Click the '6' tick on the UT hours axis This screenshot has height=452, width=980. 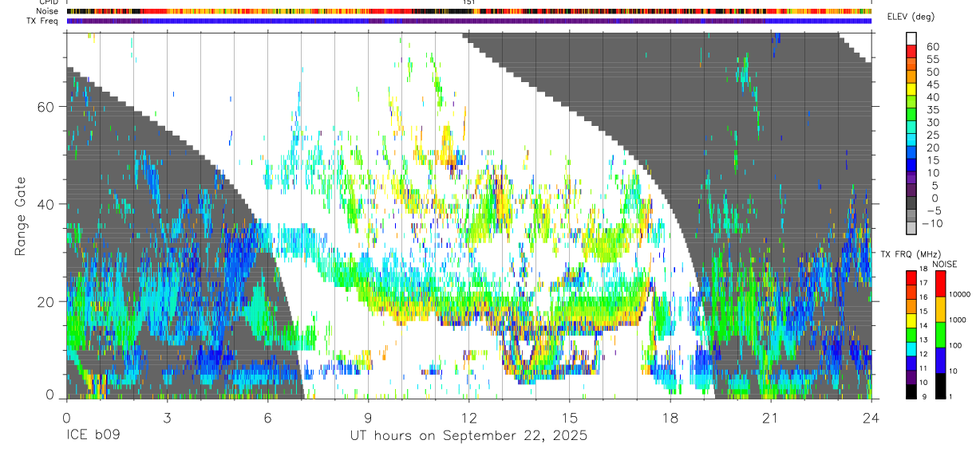[268, 418]
